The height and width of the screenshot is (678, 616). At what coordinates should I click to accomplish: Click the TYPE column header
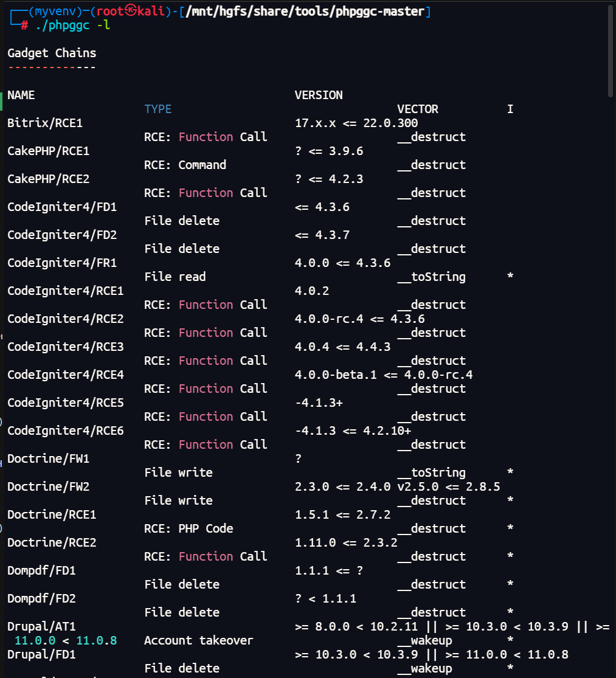pyautogui.click(x=157, y=109)
